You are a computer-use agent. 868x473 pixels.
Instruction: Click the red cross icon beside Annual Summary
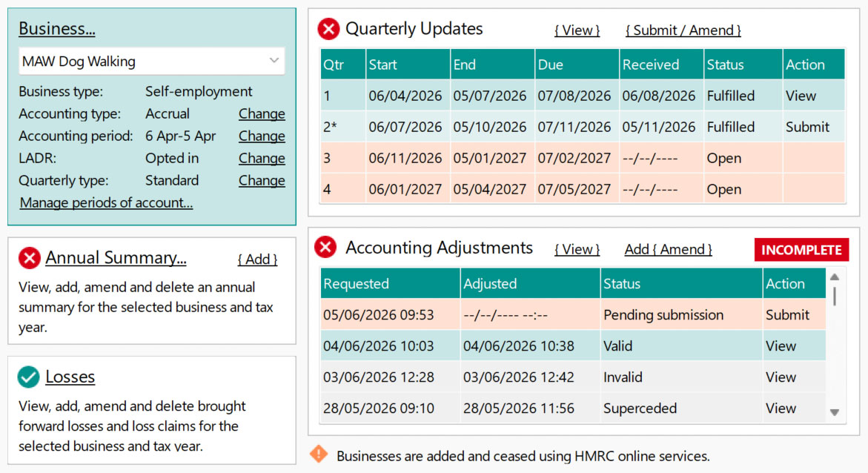[x=29, y=258]
